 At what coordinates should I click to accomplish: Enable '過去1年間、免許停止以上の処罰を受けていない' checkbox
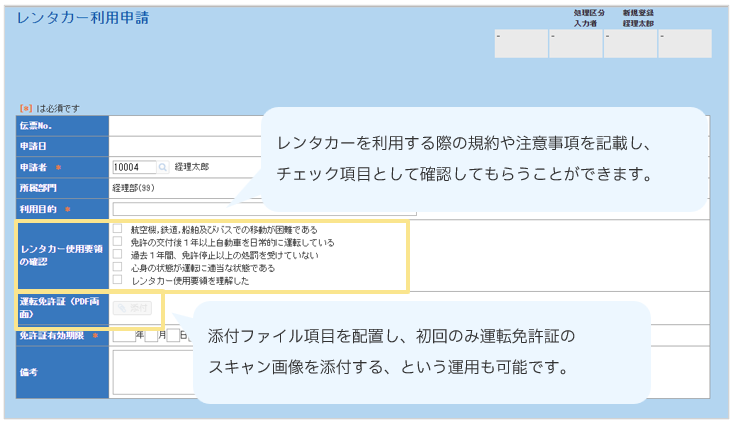coord(118,255)
